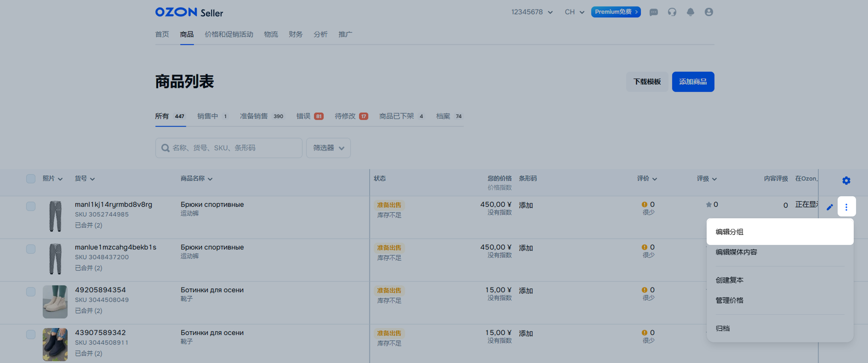
Task: Open the notifications bell
Action: pyautogui.click(x=690, y=12)
